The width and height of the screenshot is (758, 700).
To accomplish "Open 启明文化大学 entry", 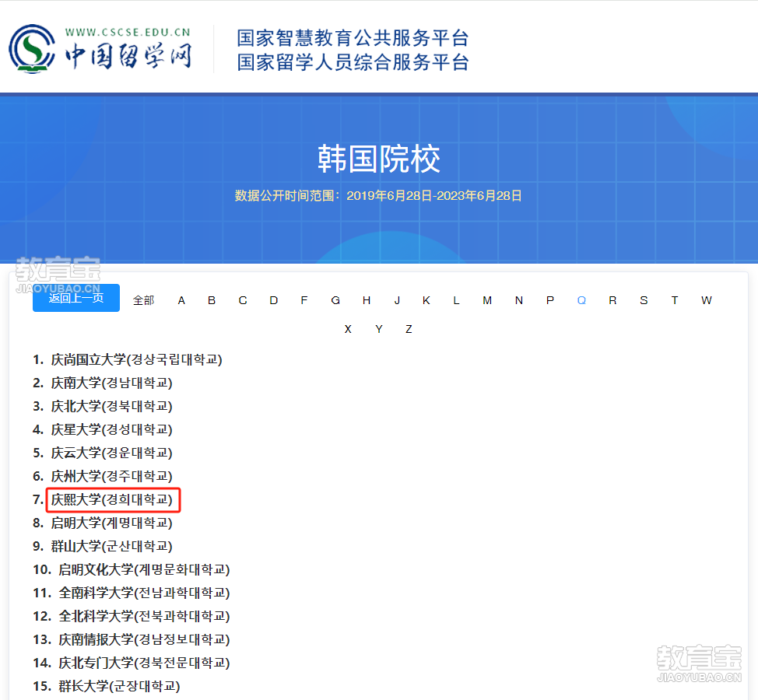I will [x=144, y=569].
